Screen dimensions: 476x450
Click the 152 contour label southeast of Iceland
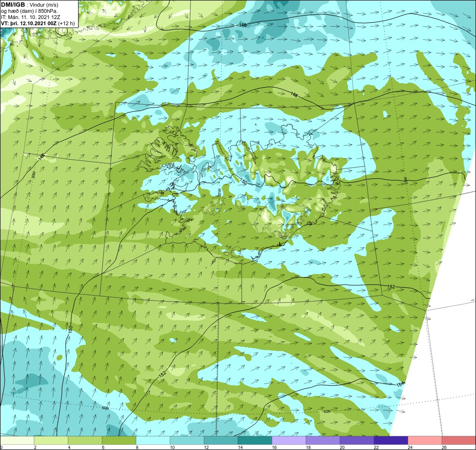391,286
